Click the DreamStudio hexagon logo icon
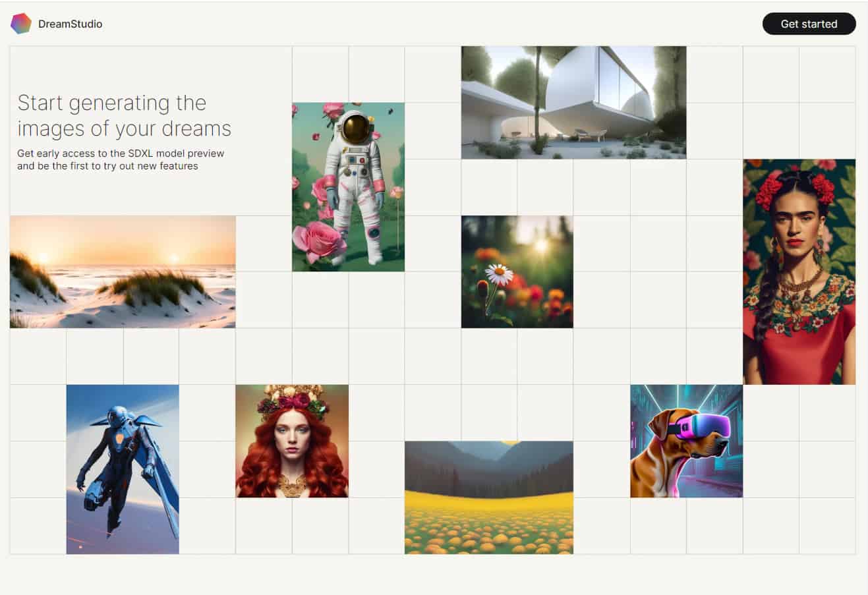 21,24
